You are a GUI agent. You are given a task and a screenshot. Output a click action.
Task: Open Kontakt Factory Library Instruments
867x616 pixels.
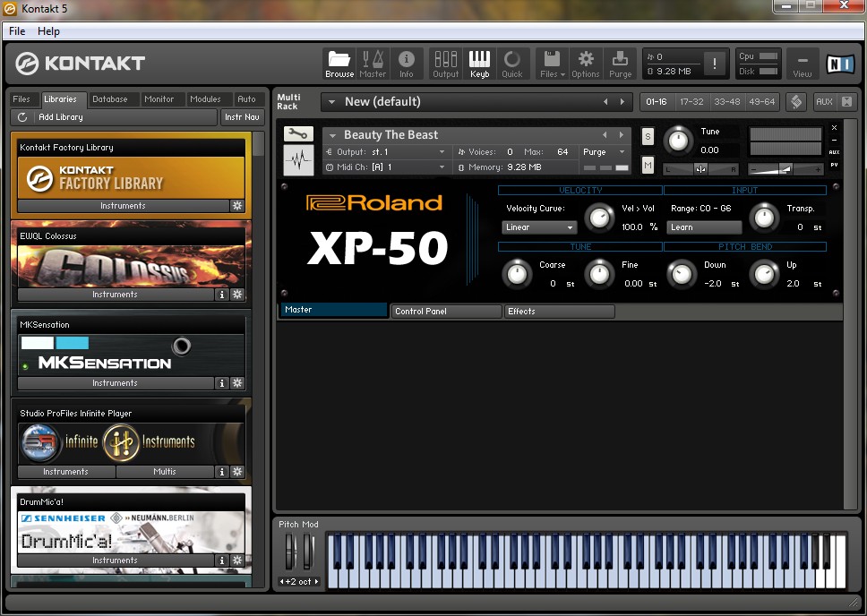pyautogui.click(x=123, y=206)
